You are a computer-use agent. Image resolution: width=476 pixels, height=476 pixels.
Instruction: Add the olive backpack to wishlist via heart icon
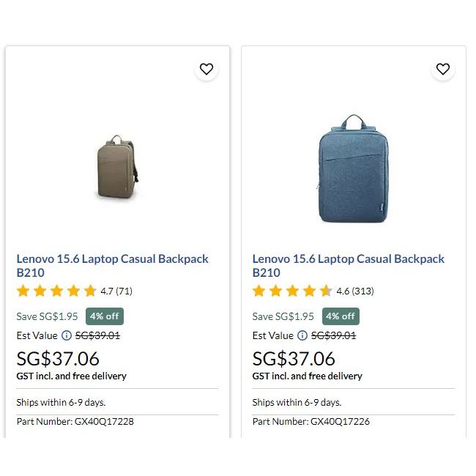click(207, 69)
